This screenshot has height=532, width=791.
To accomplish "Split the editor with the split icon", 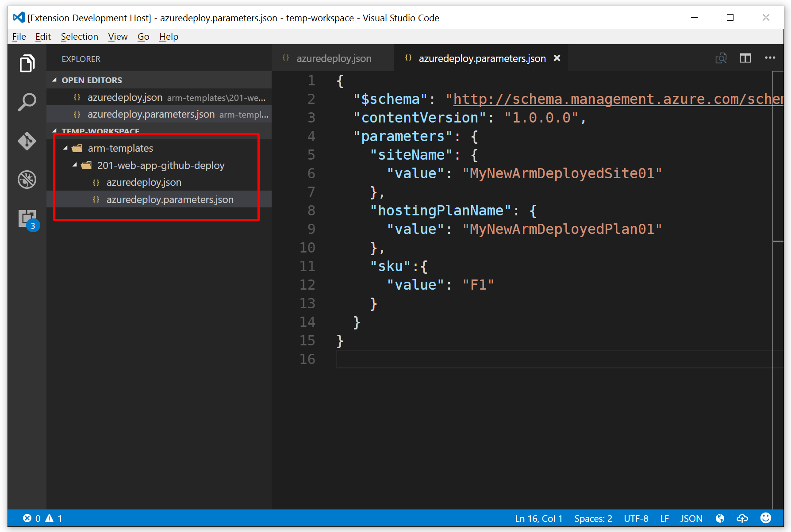I will coord(745,58).
